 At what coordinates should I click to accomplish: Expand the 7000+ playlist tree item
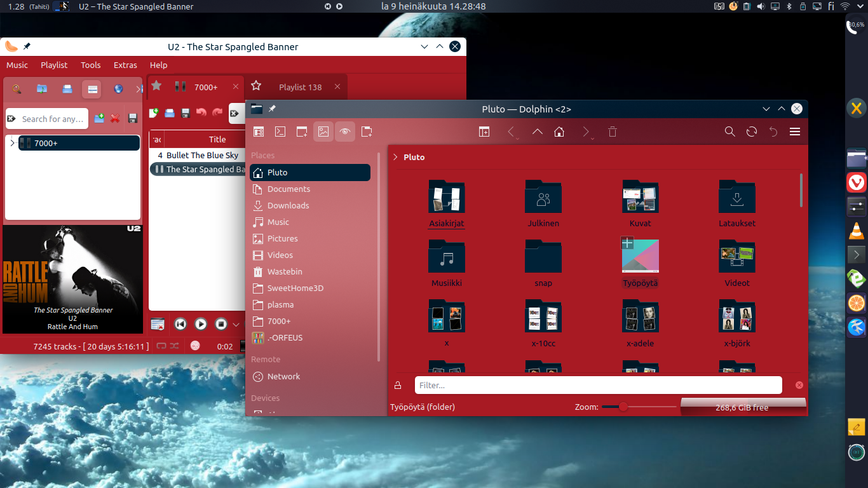[x=12, y=143]
